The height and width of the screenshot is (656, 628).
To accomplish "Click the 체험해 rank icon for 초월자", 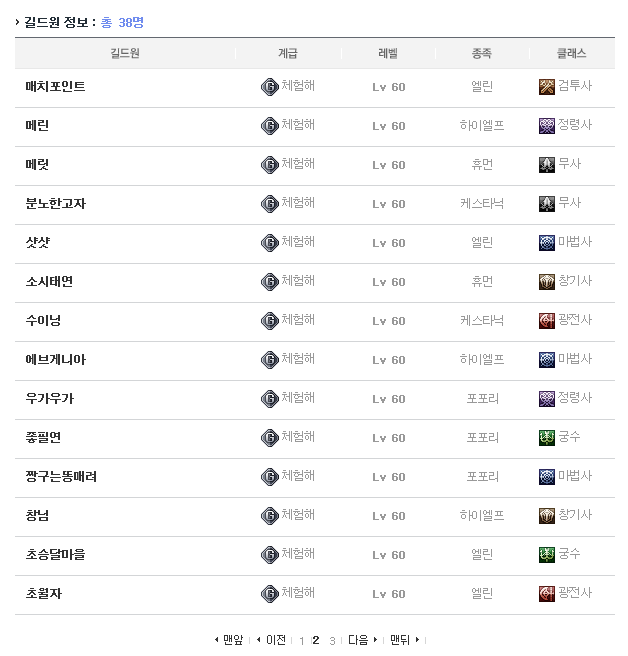I will pos(269,594).
